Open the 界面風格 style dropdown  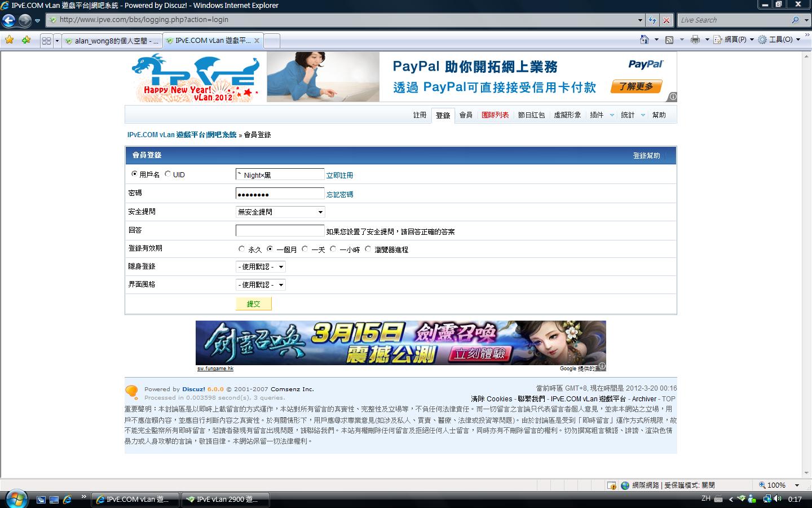261,284
